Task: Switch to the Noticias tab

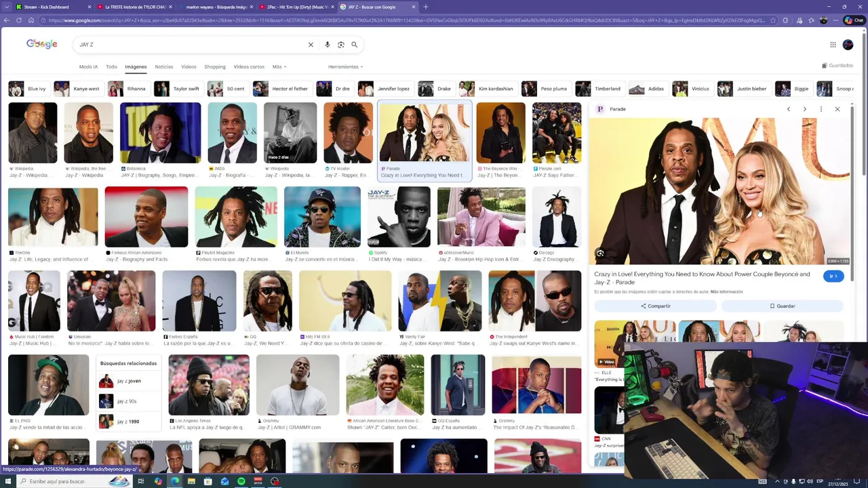Action: click(164, 66)
